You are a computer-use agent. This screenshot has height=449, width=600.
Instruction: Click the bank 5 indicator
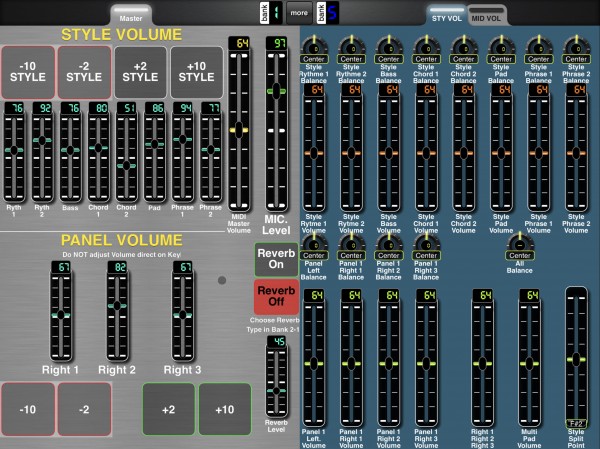point(328,13)
